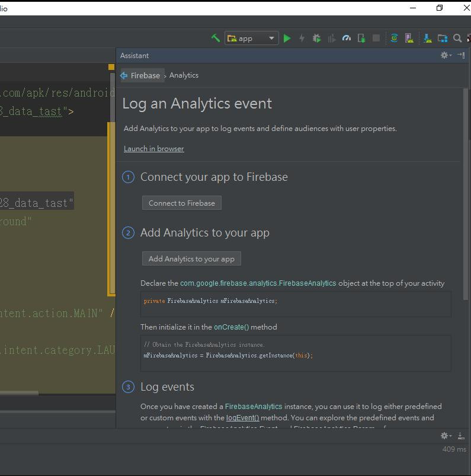Click Add Analytics to your app button

coord(191,258)
